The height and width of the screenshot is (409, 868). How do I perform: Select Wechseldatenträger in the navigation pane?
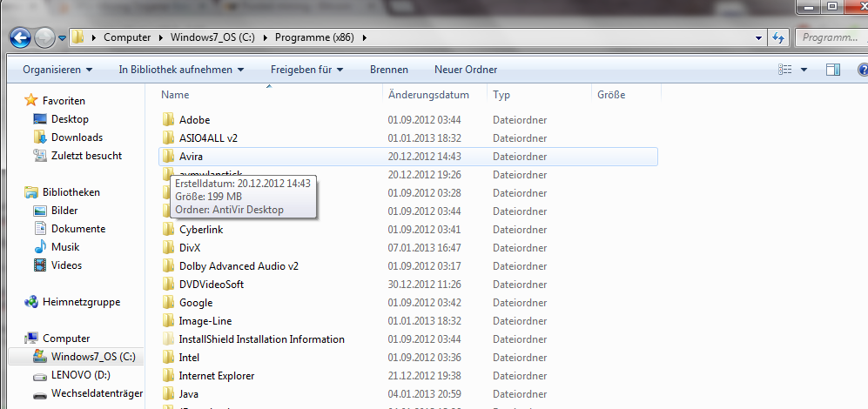(x=97, y=393)
